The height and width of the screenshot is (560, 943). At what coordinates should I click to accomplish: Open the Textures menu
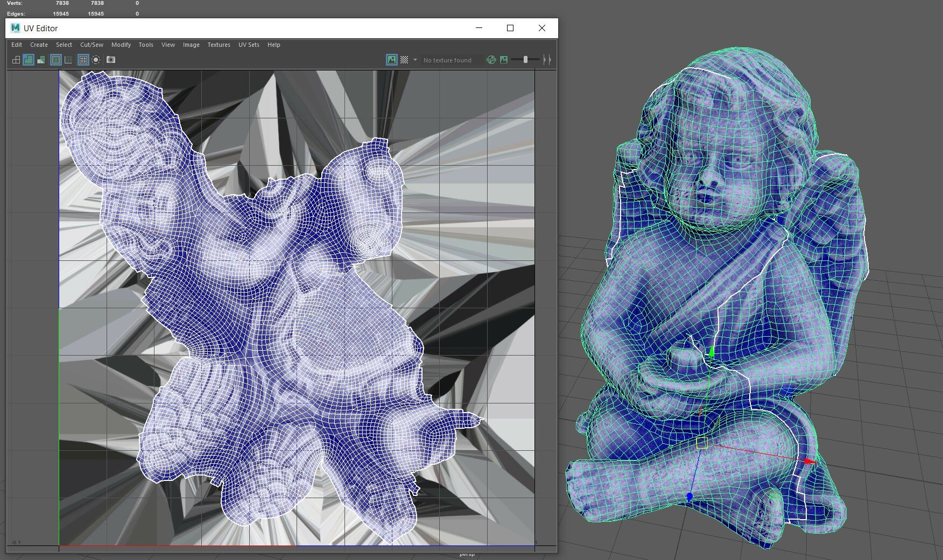point(219,45)
